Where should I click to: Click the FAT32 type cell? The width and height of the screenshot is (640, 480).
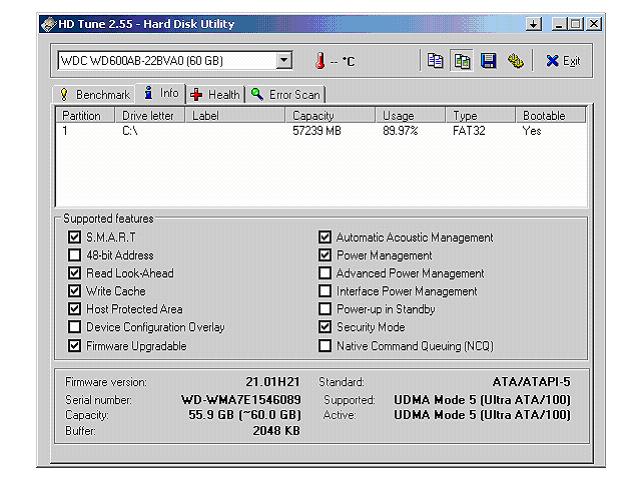(x=469, y=131)
